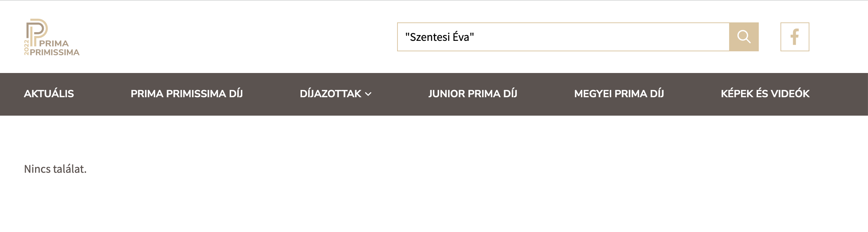Click the "Nincs találat." message text

55,169
